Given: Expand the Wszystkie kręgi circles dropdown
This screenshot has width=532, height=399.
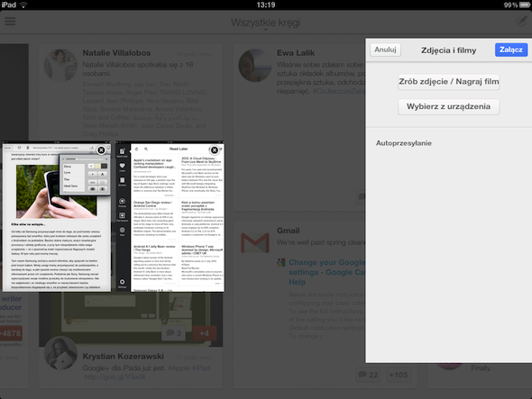Looking at the screenshot, I should tap(266, 23).
